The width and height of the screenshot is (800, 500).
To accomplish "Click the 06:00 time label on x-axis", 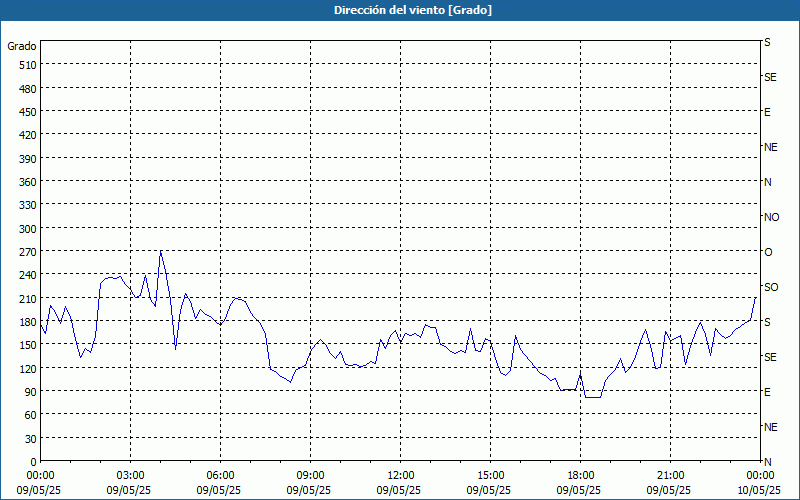I will (220, 475).
